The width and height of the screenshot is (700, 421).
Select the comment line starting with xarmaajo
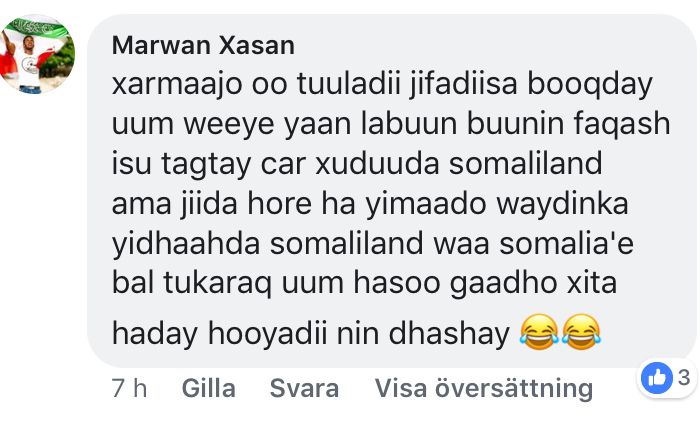[x=382, y=85]
